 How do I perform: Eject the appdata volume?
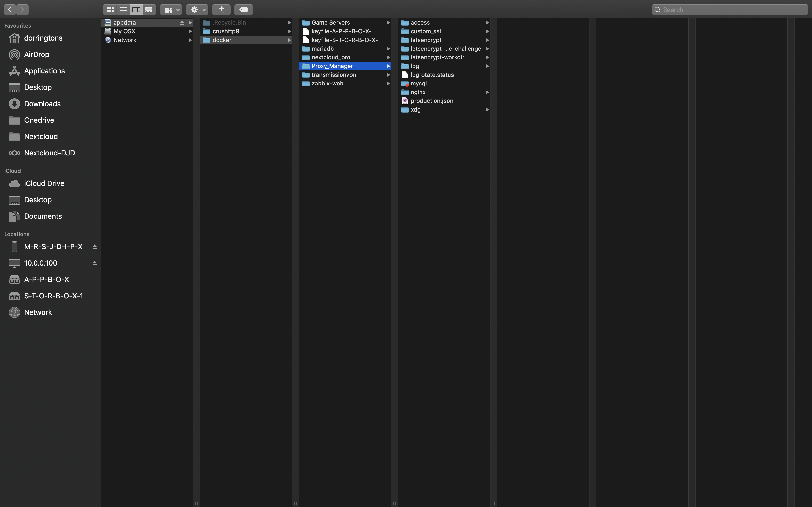pos(182,22)
